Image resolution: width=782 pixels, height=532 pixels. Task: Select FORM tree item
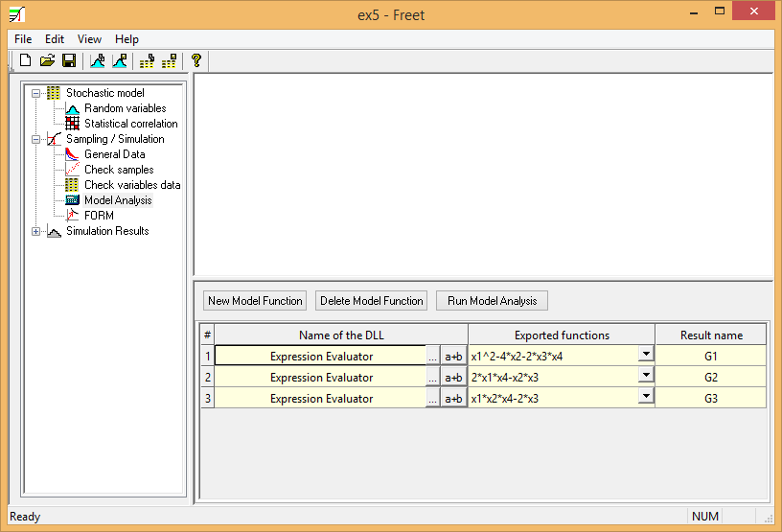(x=99, y=216)
